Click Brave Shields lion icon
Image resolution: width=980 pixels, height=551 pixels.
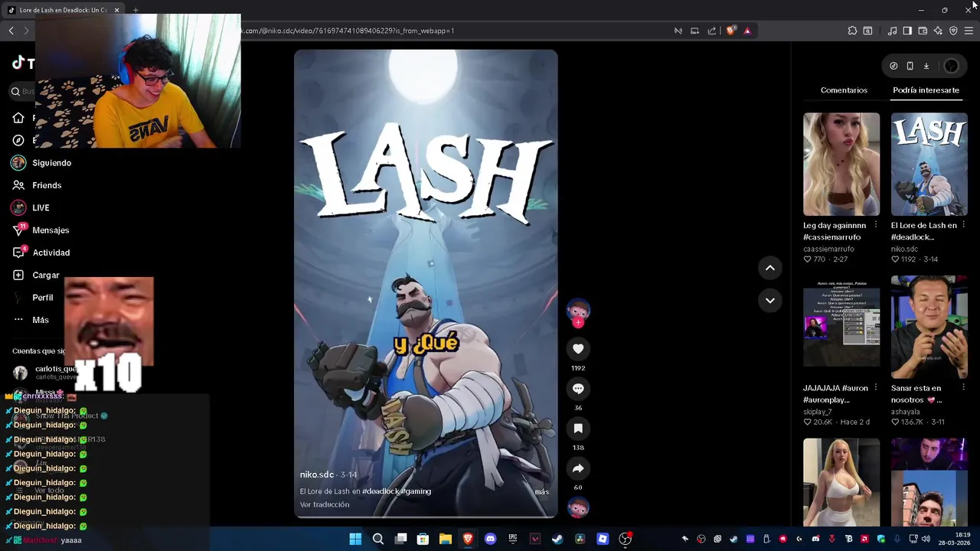[x=731, y=31]
